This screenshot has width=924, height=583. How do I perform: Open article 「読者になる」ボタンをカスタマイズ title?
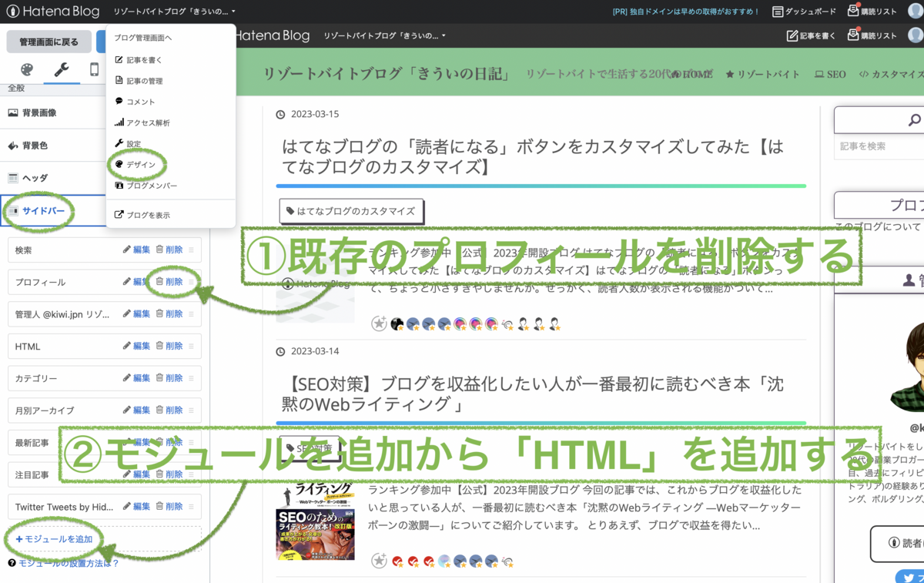coord(533,156)
